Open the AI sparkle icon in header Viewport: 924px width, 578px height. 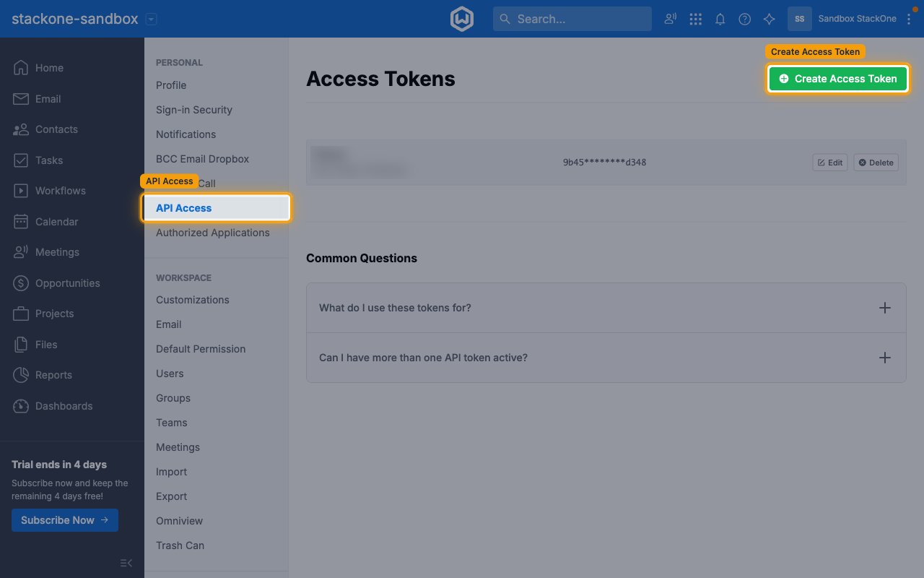coord(770,20)
